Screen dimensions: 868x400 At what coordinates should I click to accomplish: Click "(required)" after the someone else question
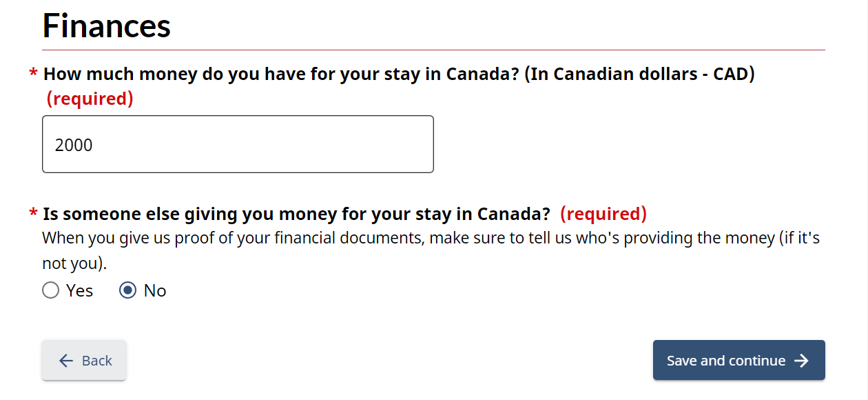click(x=603, y=214)
